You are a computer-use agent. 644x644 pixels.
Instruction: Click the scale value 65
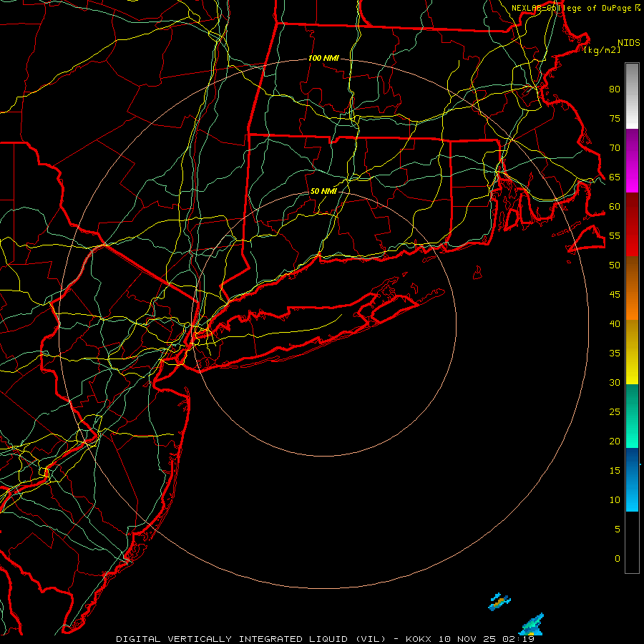pyautogui.click(x=615, y=177)
